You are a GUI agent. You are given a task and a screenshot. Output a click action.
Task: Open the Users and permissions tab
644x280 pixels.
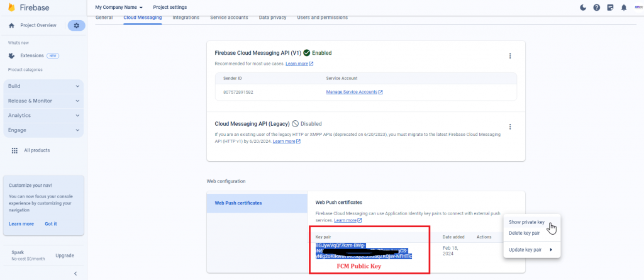(x=323, y=18)
